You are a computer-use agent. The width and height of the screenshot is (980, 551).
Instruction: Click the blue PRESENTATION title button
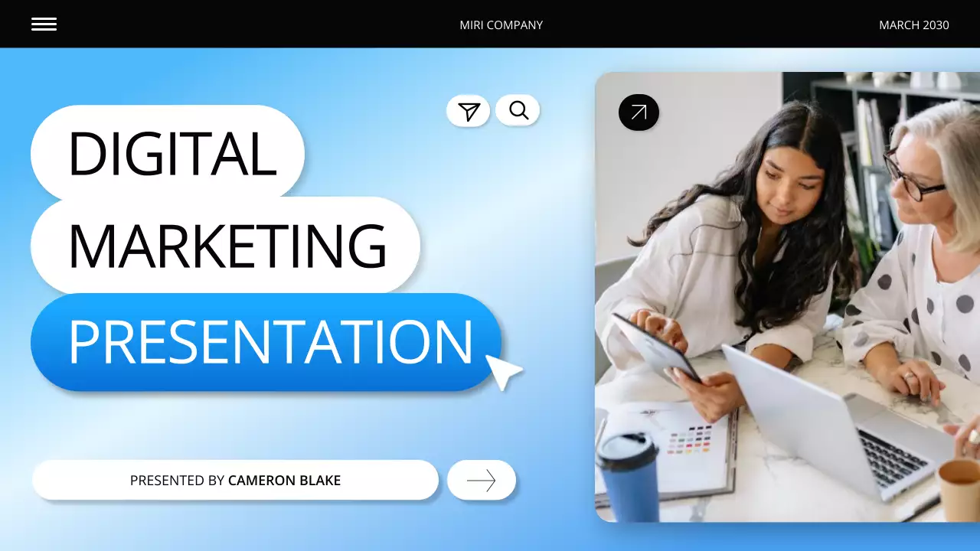tap(266, 343)
